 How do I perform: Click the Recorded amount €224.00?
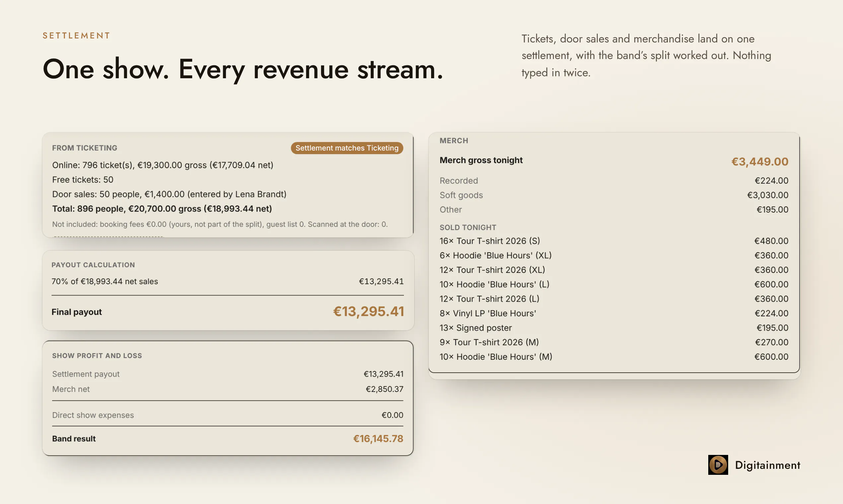(771, 181)
